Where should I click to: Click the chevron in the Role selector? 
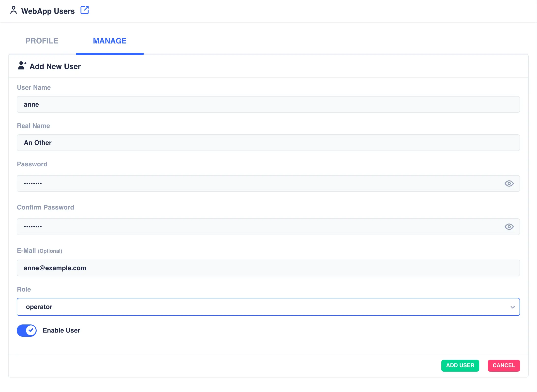pos(512,307)
